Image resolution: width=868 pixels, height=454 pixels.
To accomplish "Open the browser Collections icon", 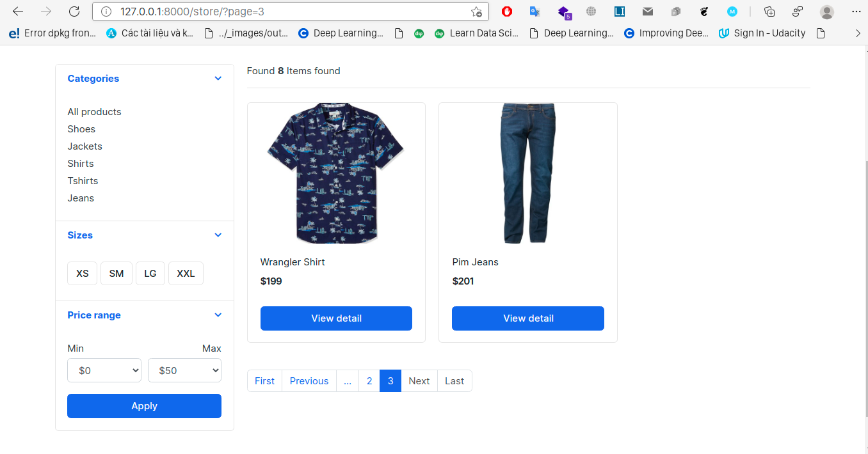I will coord(769,12).
